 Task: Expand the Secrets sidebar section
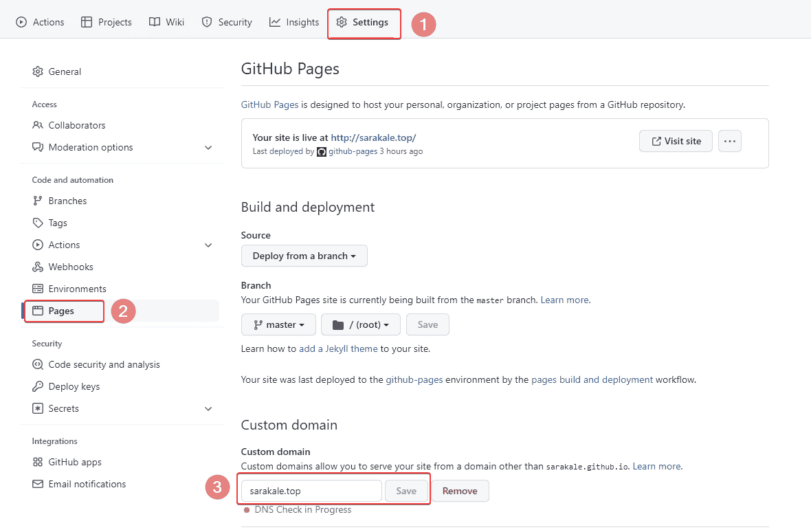(208, 409)
